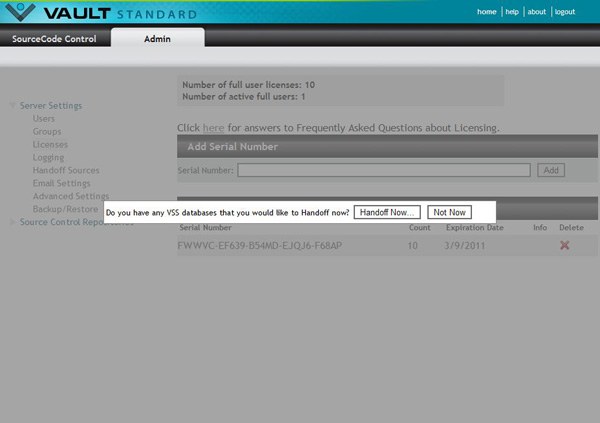Open the help link in header
The width and height of the screenshot is (600, 423).
click(512, 12)
